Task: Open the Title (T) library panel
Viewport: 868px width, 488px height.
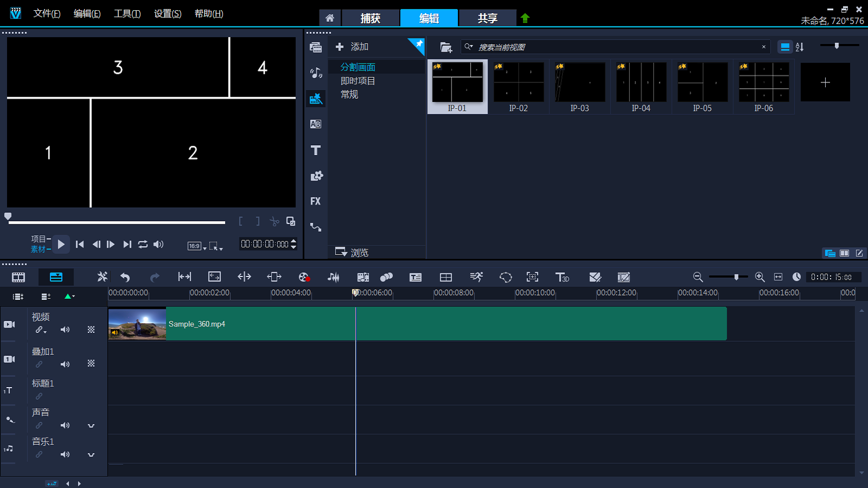Action: tap(316, 150)
